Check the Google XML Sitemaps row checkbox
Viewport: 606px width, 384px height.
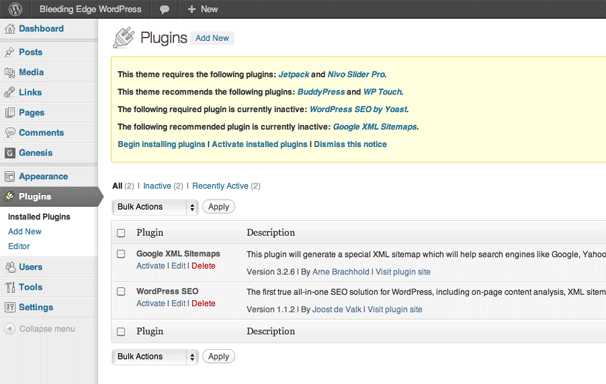point(121,254)
